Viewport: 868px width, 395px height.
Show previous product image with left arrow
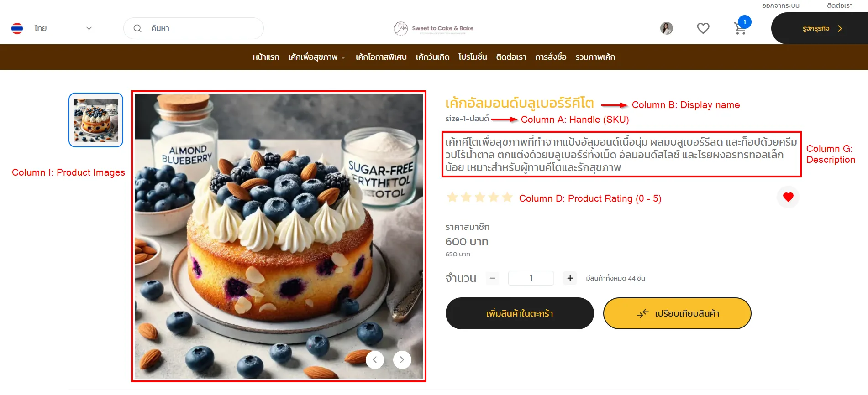pyautogui.click(x=374, y=360)
